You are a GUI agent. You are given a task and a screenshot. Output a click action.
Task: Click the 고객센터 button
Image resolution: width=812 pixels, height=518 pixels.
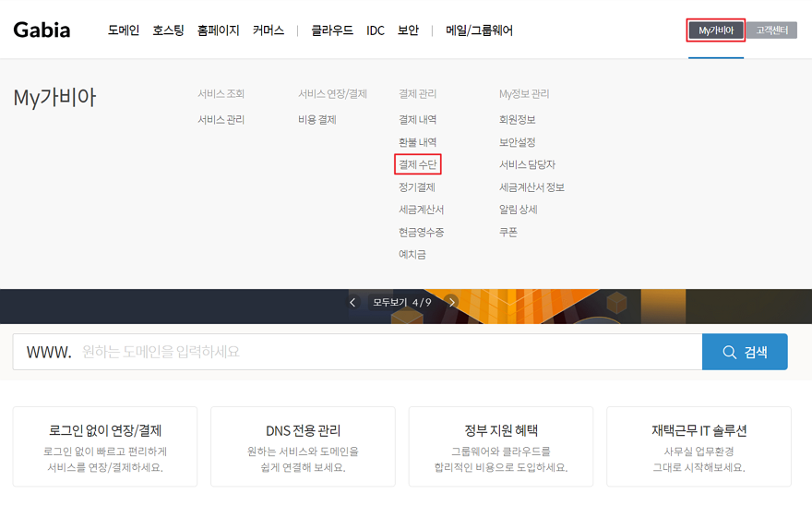[771, 30]
